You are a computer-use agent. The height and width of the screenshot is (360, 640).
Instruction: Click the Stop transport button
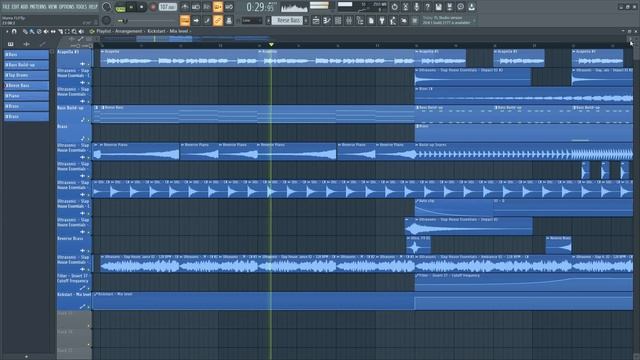142,7
